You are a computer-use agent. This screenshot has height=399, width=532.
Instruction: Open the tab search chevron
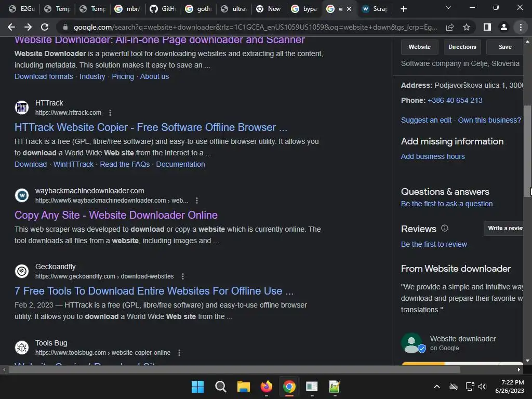(448, 7)
